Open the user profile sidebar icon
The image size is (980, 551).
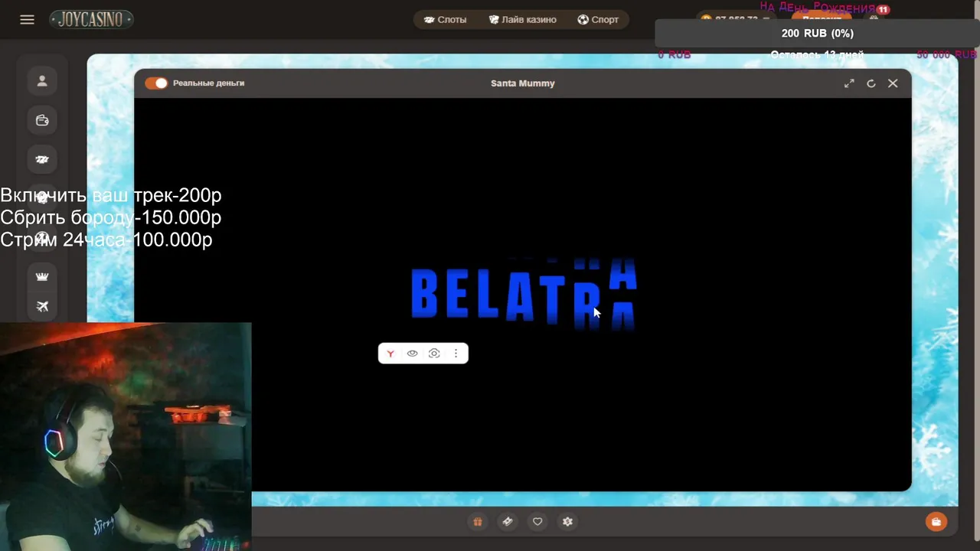(x=42, y=80)
